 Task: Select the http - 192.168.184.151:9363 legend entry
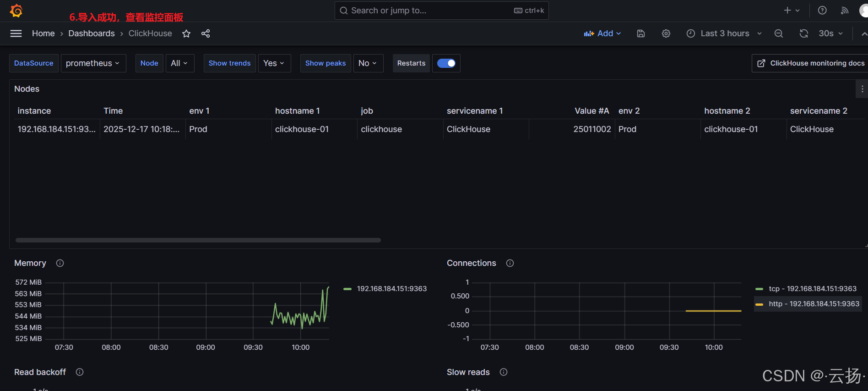814,304
